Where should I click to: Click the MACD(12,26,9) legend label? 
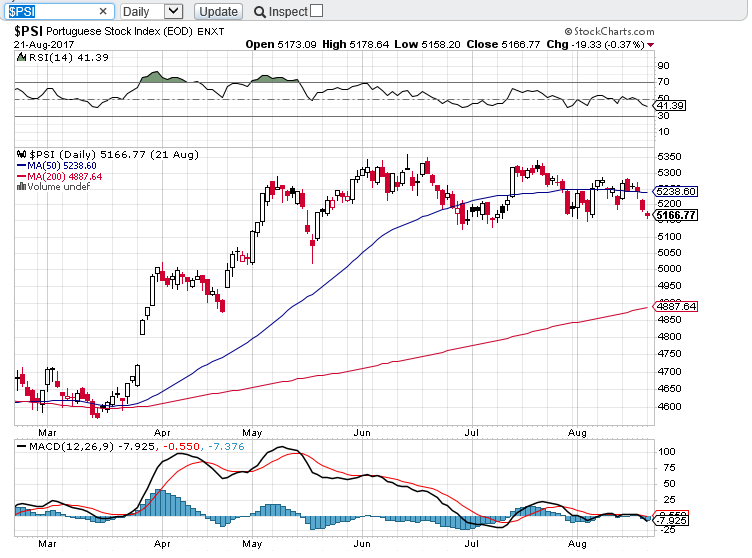tap(71, 447)
